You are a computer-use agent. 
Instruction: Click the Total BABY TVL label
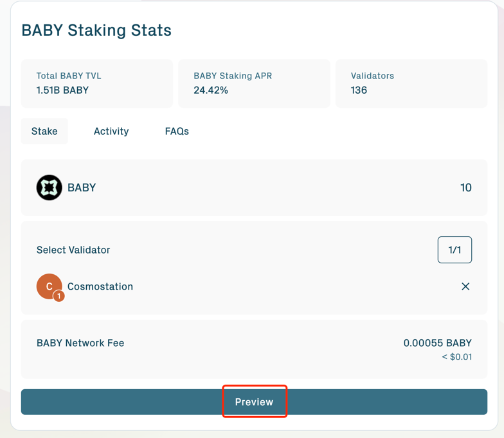(x=69, y=76)
